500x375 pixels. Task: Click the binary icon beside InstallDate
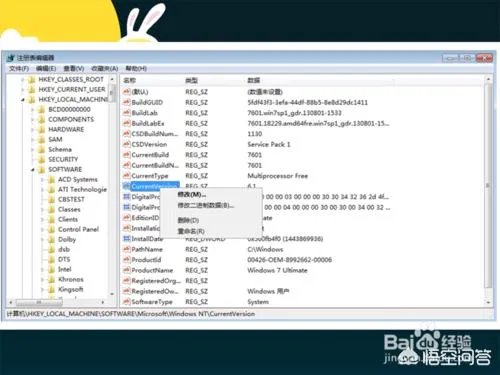pyautogui.click(x=127, y=239)
